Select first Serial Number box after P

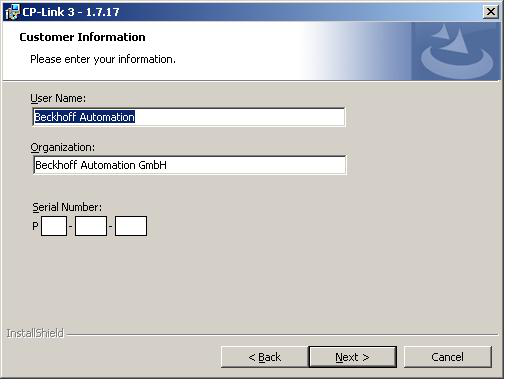click(54, 226)
